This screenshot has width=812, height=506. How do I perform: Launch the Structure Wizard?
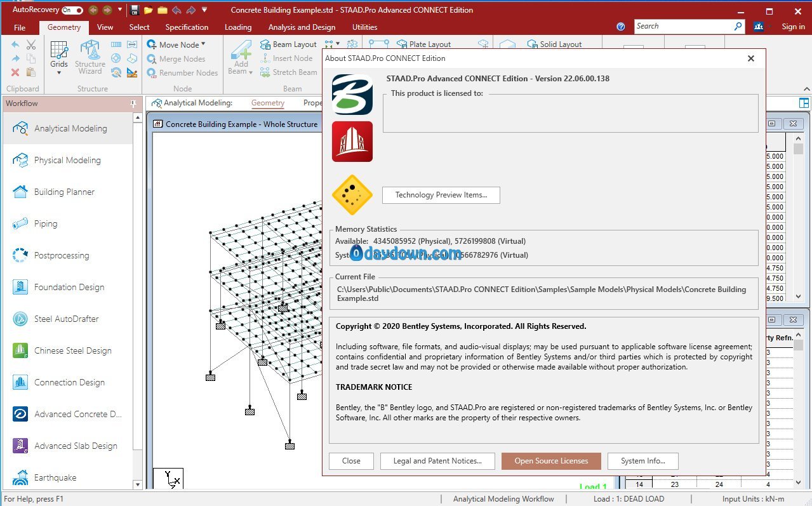[x=90, y=58]
